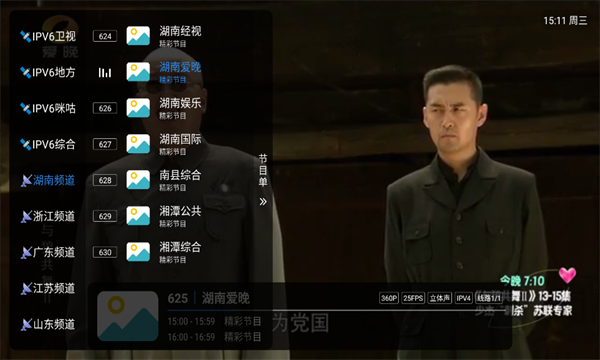Click the IPV4 network badge
The width and height of the screenshot is (600, 360).
coord(463,298)
